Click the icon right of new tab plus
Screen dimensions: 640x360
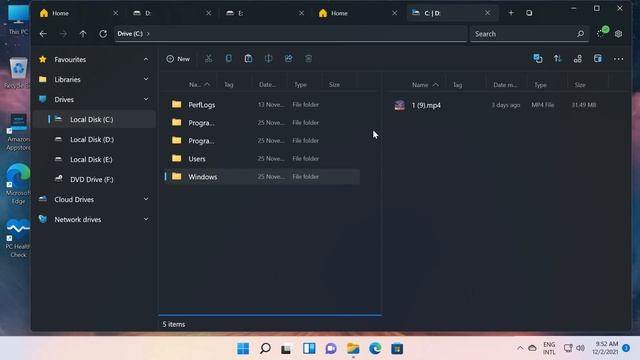[x=529, y=13]
